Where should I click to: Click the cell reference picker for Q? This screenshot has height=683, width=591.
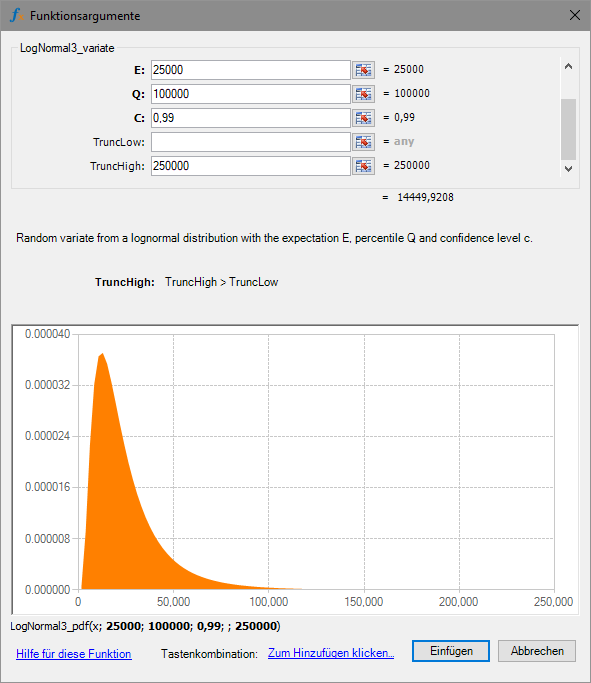(x=363, y=94)
